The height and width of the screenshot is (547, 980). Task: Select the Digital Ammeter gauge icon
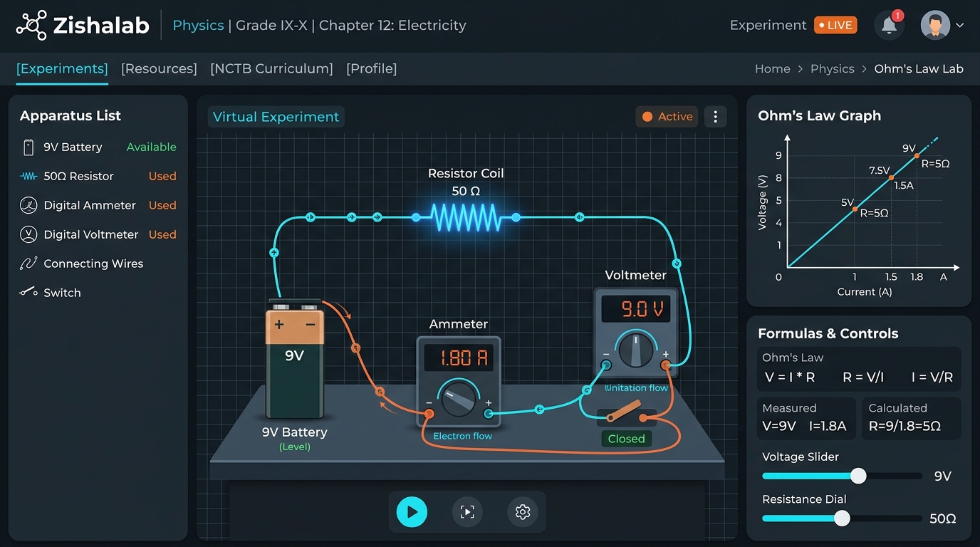pos(28,205)
